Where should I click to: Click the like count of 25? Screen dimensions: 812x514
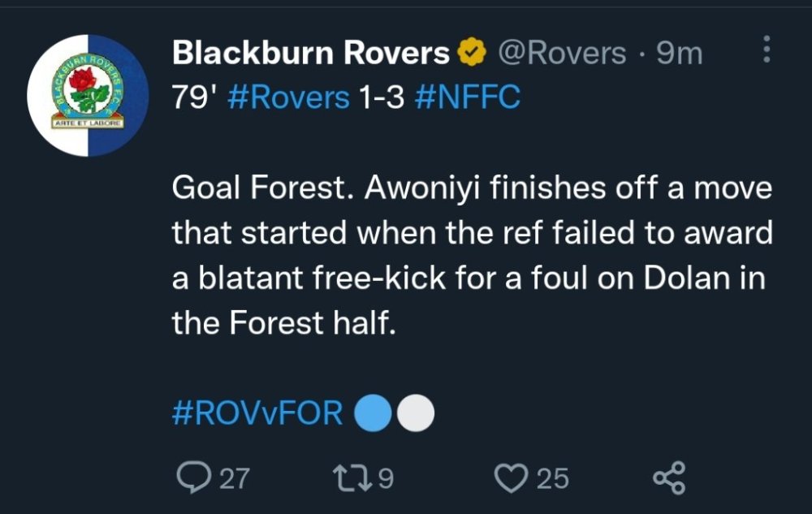point(553,478)
